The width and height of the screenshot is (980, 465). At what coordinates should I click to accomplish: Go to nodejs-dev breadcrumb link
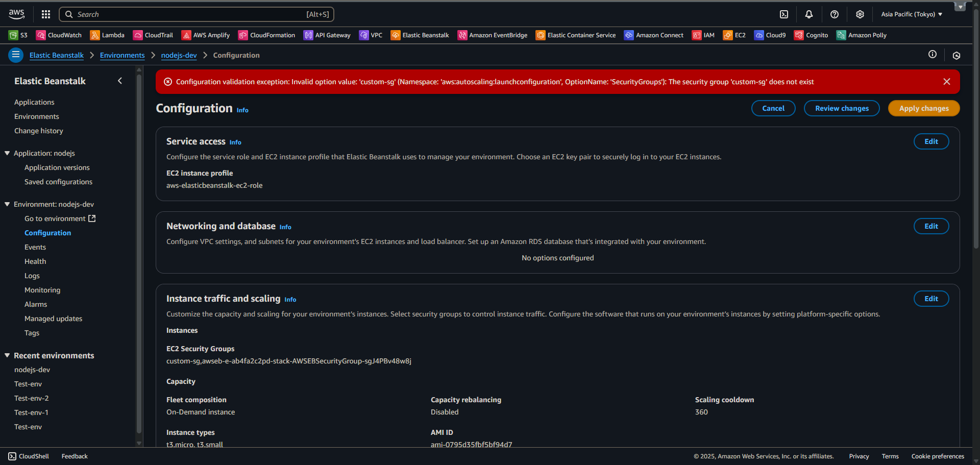coord(179,55)
